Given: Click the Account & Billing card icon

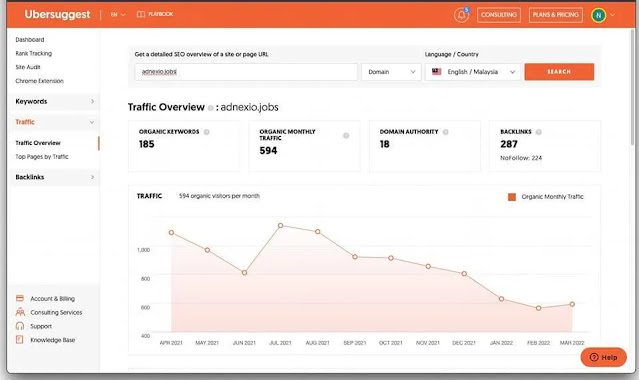Looking at the screenshot, I should tap(20, 298).
